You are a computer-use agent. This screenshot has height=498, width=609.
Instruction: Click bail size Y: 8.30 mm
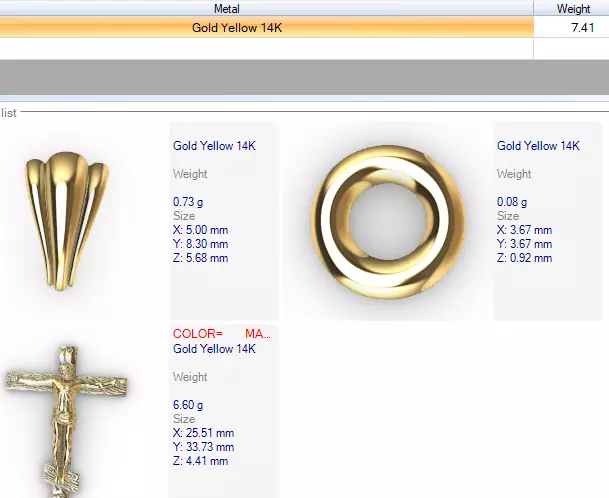[200, 244]
